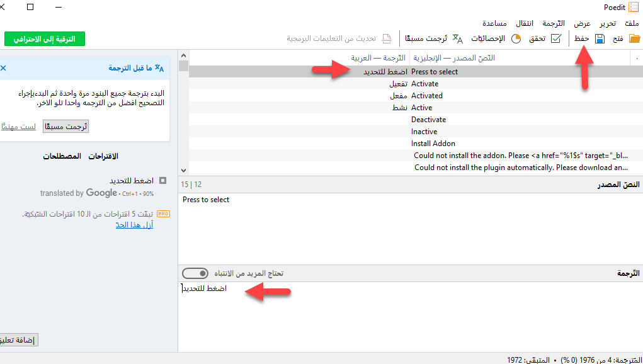
Task: Click the translate icon in ما قبل الترجمة header
Action: click(159, 67)
